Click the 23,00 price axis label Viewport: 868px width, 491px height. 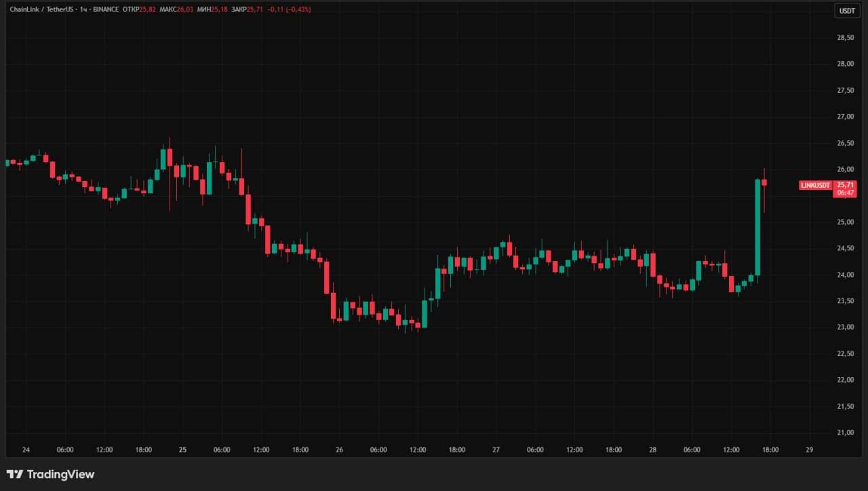(x=845, y=328)
